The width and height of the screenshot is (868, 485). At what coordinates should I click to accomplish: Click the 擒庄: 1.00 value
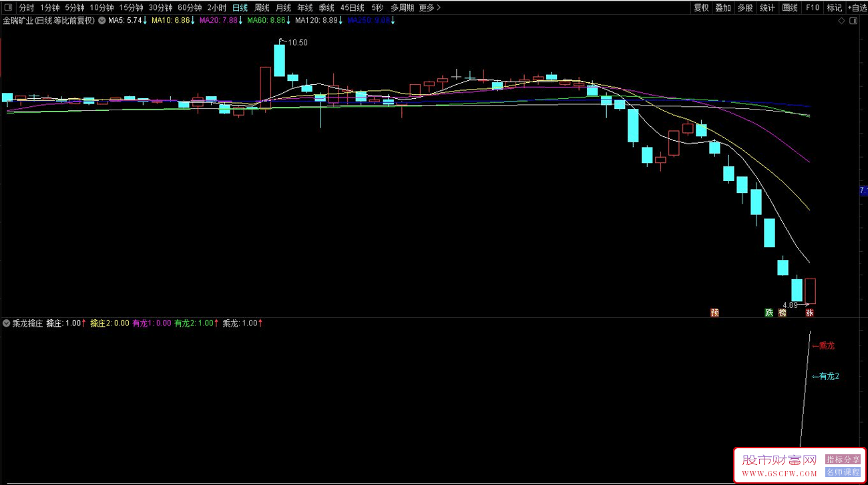pos(63,323)
